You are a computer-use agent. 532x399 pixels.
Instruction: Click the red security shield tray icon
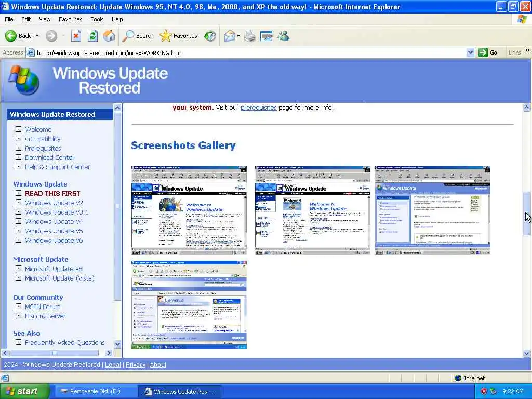484,391
